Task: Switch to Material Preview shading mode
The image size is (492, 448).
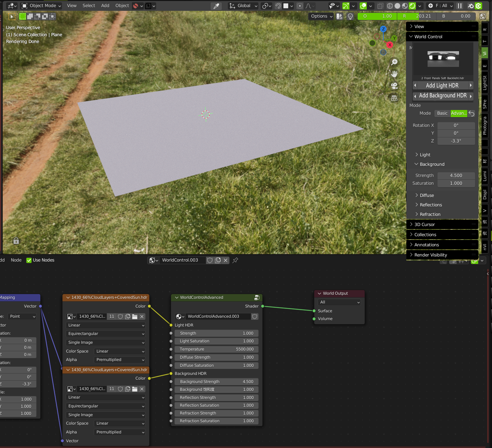Action: point(405,6)
